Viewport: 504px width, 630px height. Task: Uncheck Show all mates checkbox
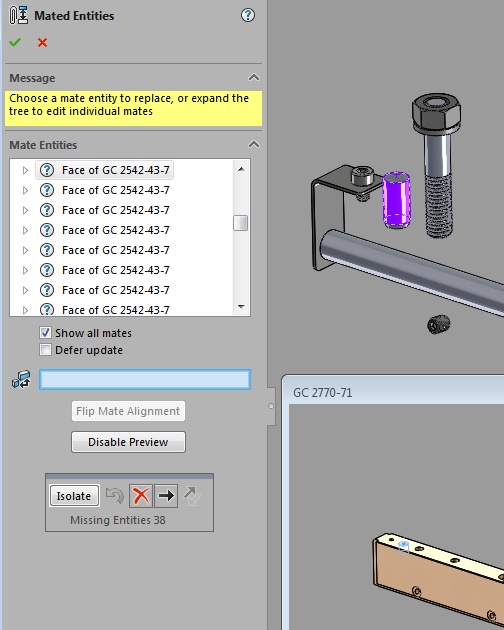tap(45, 333)
